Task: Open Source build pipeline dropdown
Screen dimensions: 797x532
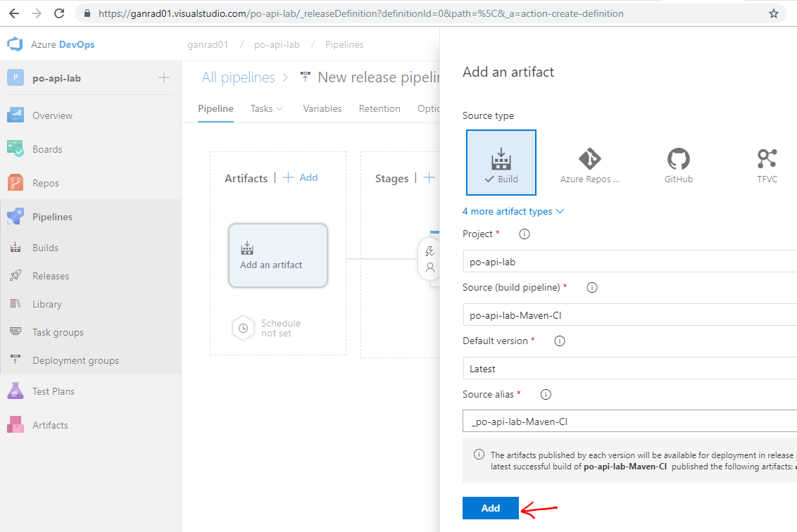Action: tap(629, 315)
